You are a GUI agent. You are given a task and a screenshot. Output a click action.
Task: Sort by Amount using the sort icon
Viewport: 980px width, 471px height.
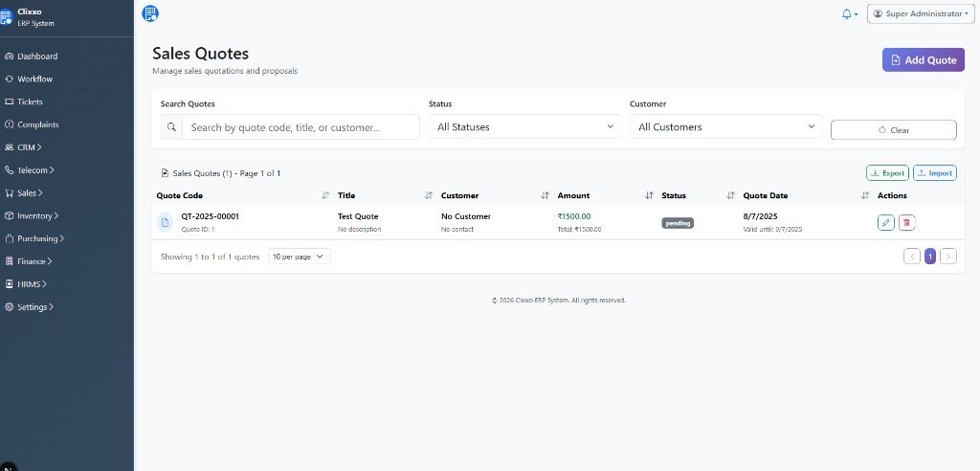click(650, 195)
